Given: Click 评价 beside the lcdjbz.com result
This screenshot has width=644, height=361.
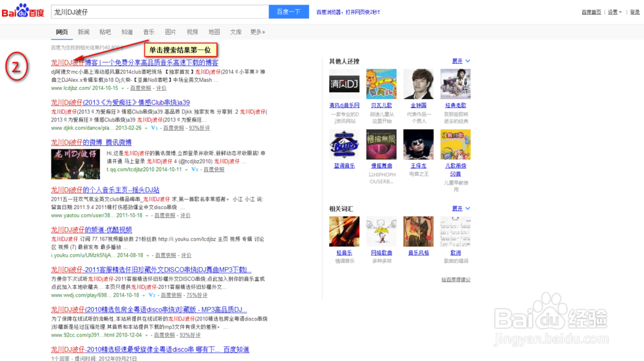Looking at the screenshot, I should [x=161, y=88].
